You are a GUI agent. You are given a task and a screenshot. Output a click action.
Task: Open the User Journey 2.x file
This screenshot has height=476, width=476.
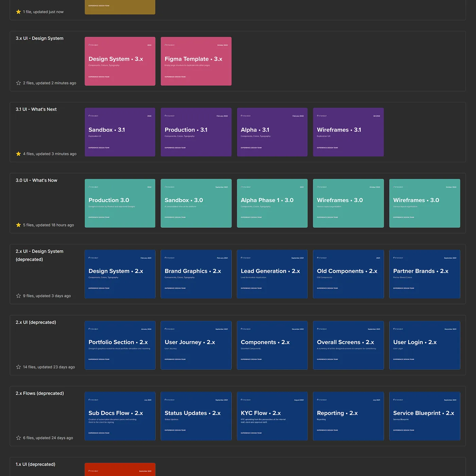point(196,345)
